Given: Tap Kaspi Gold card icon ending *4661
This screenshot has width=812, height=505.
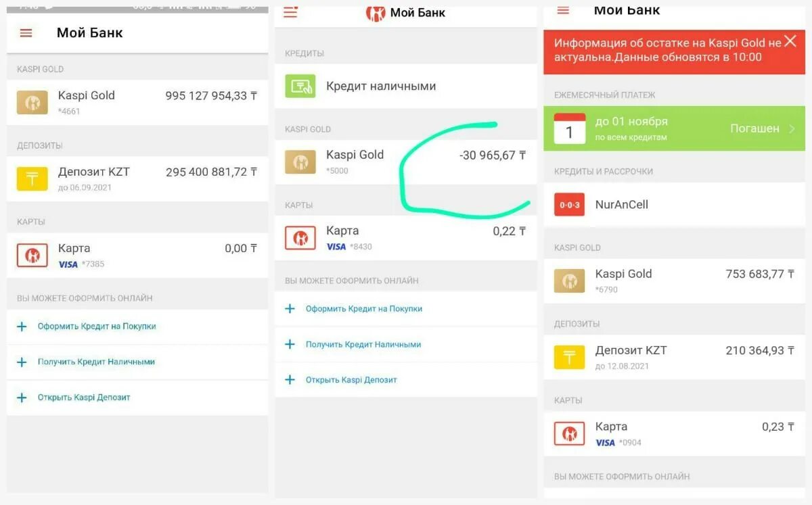Looking at the screenshot, I should (32, 103).
